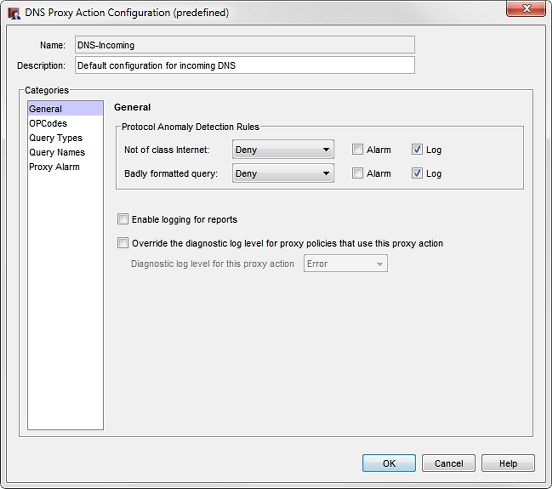Image resolution: width=552 pixels, height=489 pixels.
Task: Uncheck Log for Not of class Internet
Action: pos(417,150)
